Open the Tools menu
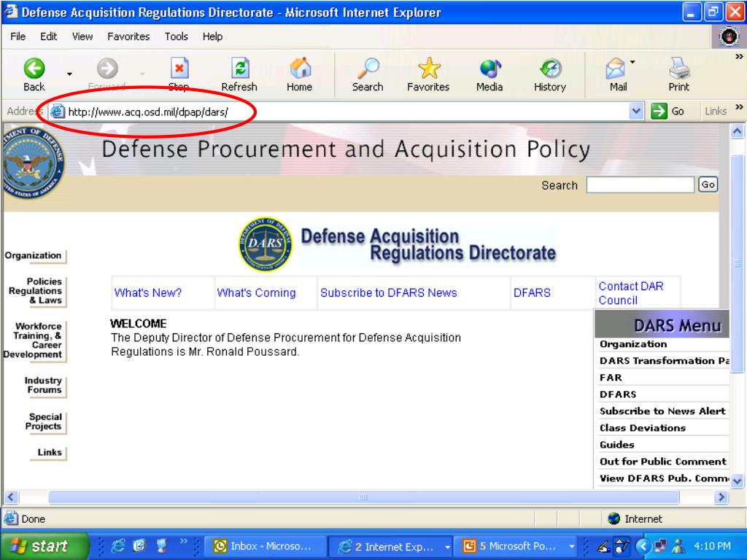 click(177, 36)
